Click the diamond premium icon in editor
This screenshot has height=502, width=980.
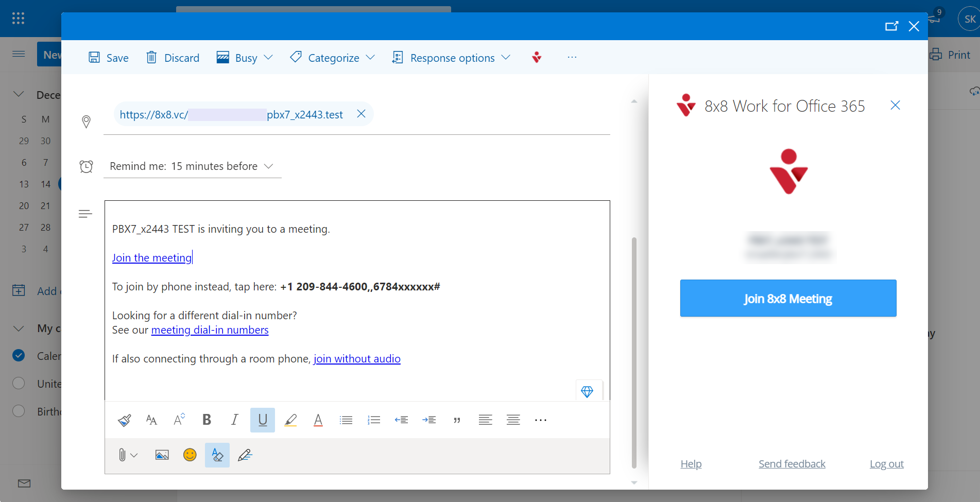587,392
